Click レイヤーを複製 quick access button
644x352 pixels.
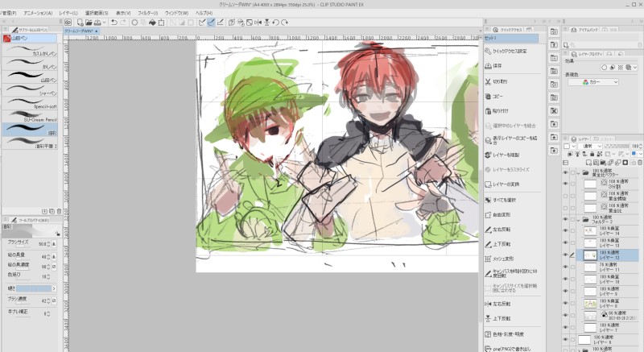502,155
